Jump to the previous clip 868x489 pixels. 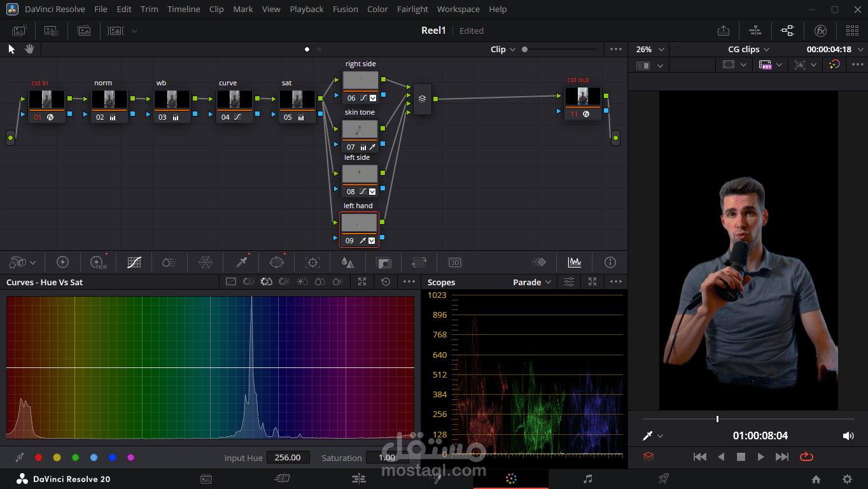(699, 457)
